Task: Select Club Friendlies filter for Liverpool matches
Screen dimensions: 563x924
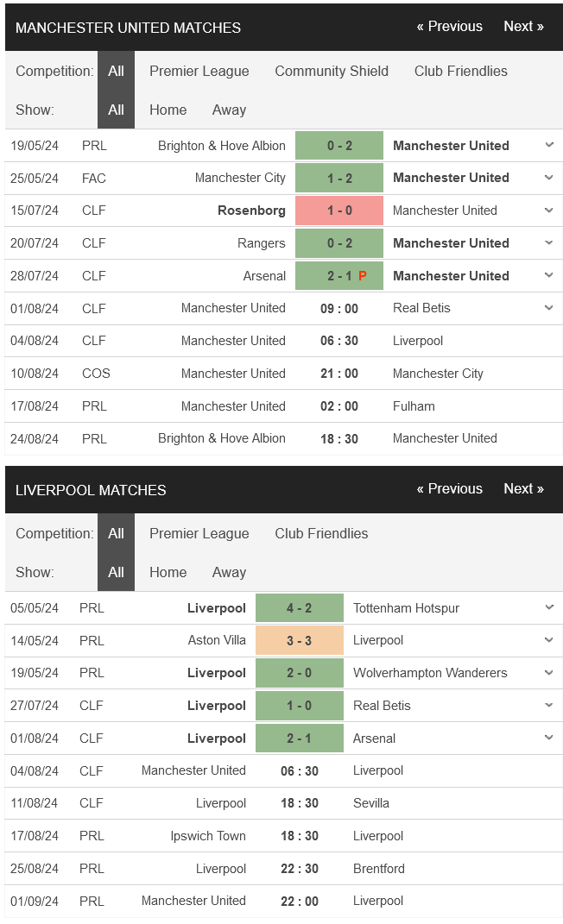Action: coord(321,534)
